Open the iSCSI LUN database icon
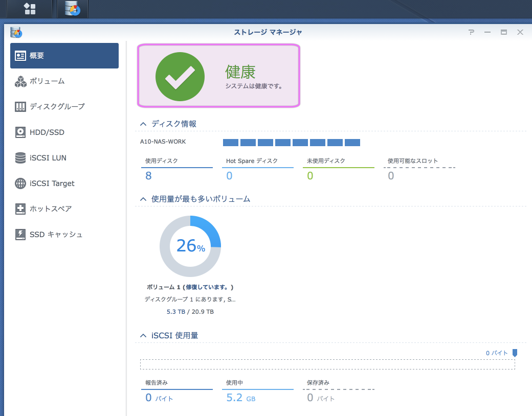The image size is (532, 416). coord(20,158)
